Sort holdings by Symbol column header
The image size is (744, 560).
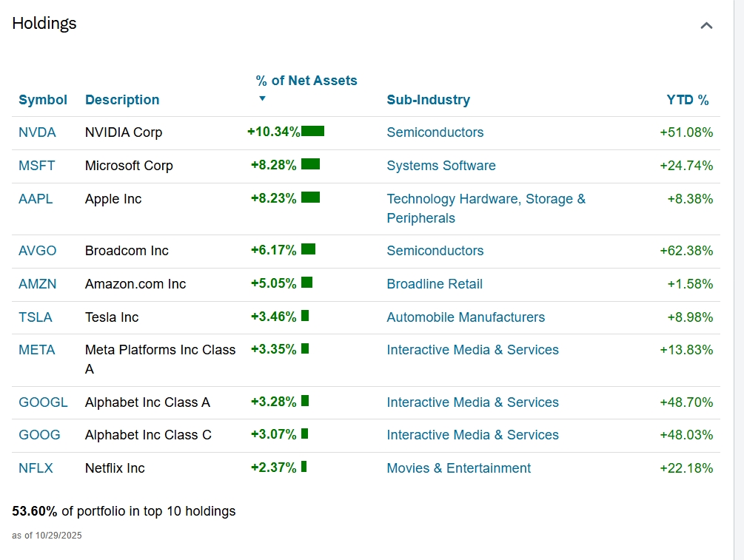tap(43, 100)
